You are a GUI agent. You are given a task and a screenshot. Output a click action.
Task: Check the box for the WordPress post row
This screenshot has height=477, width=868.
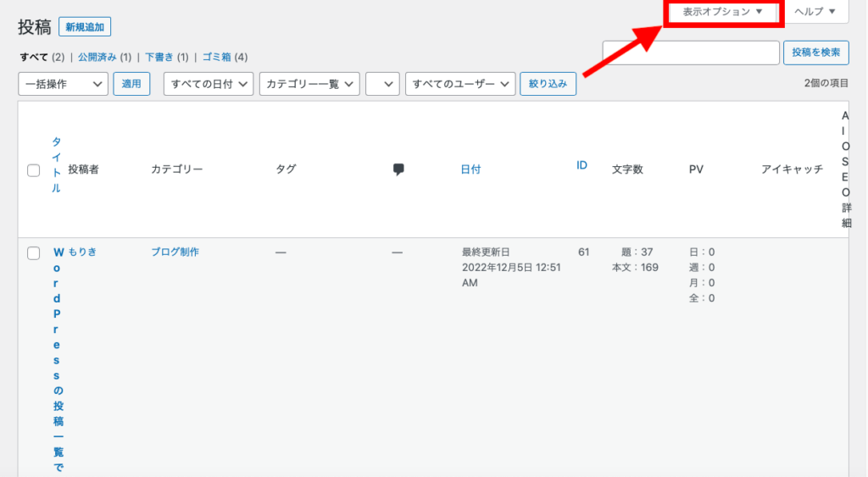click(x=34, y=253)
